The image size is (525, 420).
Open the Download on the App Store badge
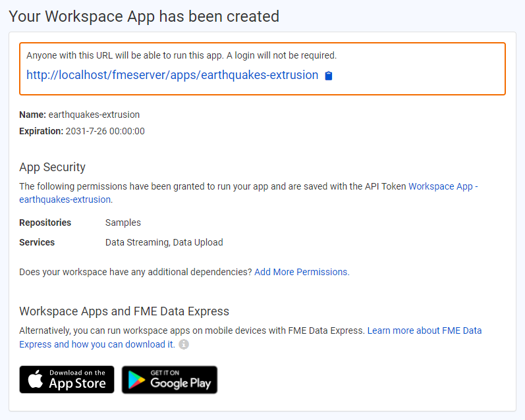[67, 380]
